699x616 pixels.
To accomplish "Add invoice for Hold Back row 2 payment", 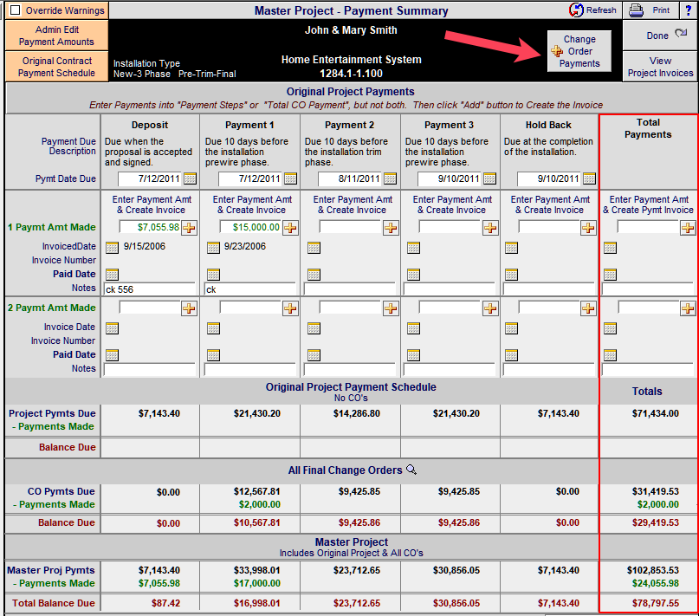I will pos(588,308).
